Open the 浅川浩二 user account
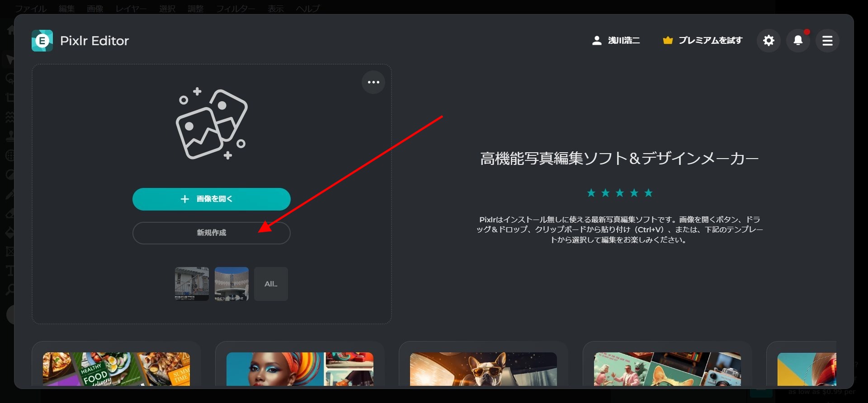 click(x=616, y=41)
